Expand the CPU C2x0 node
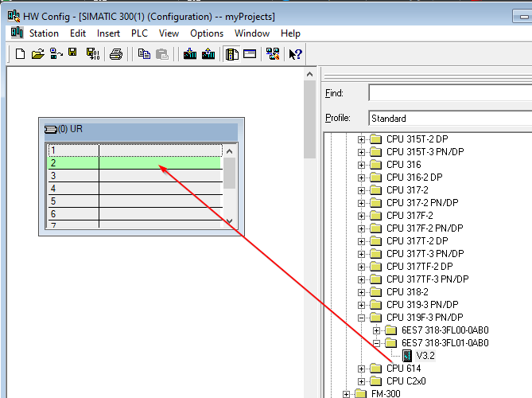 [x=361, y=381]
